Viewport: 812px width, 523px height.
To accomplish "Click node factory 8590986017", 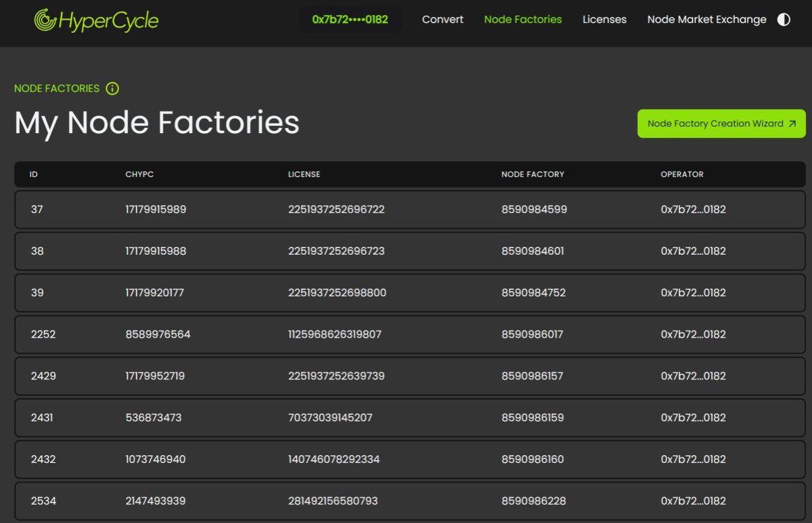I will 532,334.
